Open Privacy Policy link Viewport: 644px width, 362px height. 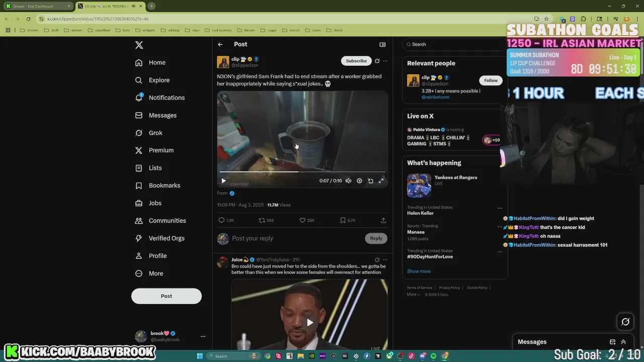tap(449, 288)
